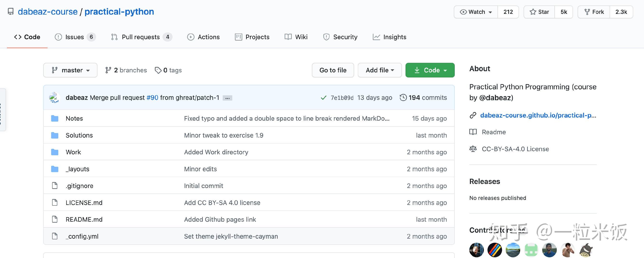The image size is (644, 258).
Task: Click the link icon beside the website URL
Action: [x=473, y=115]
